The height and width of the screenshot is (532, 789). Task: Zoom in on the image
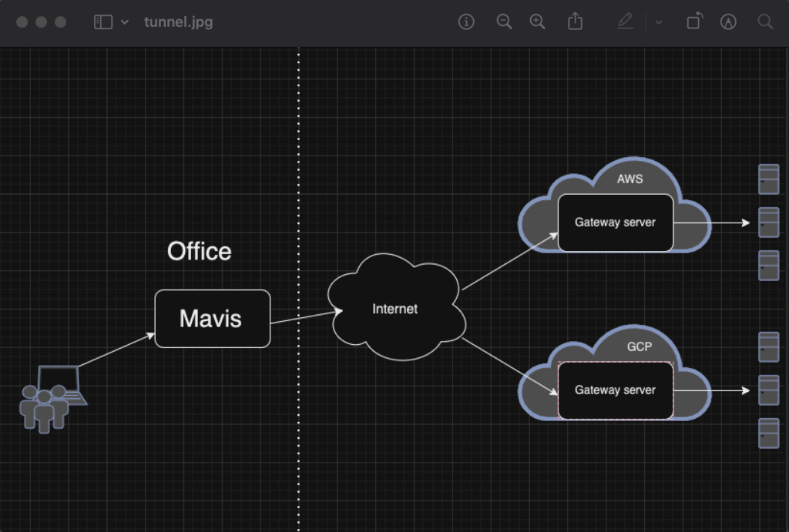[538, 22]
